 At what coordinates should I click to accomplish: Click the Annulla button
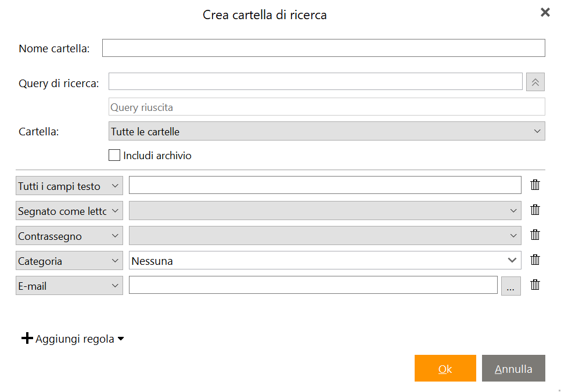point(513,368)
